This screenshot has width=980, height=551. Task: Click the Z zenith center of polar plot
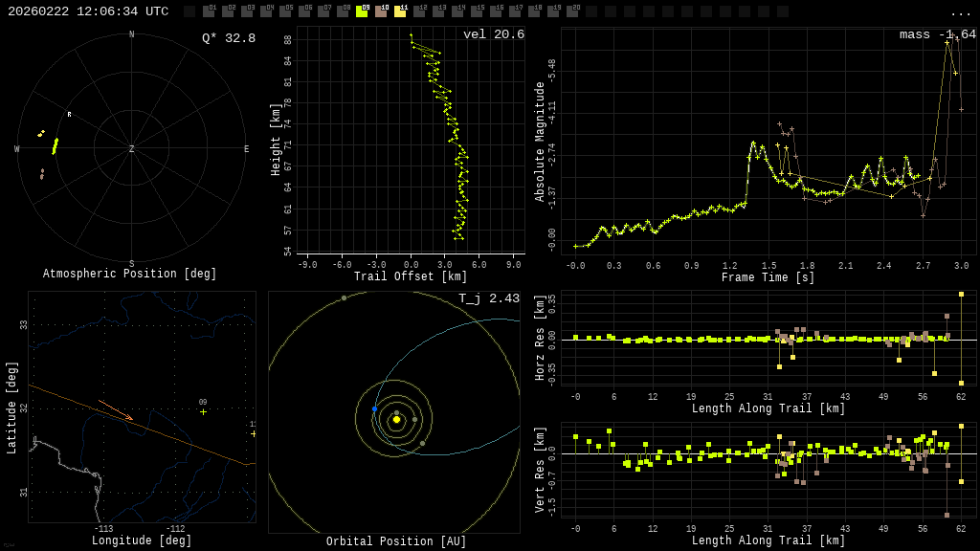(x=132, y=149)
